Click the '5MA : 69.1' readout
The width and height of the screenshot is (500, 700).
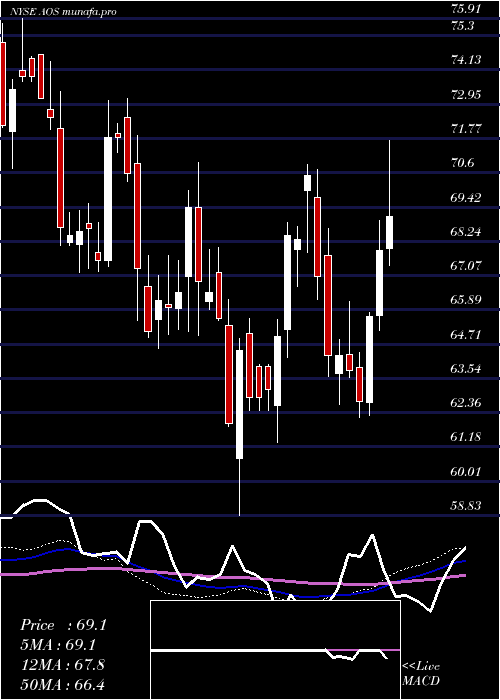click(x=58, y=645)
